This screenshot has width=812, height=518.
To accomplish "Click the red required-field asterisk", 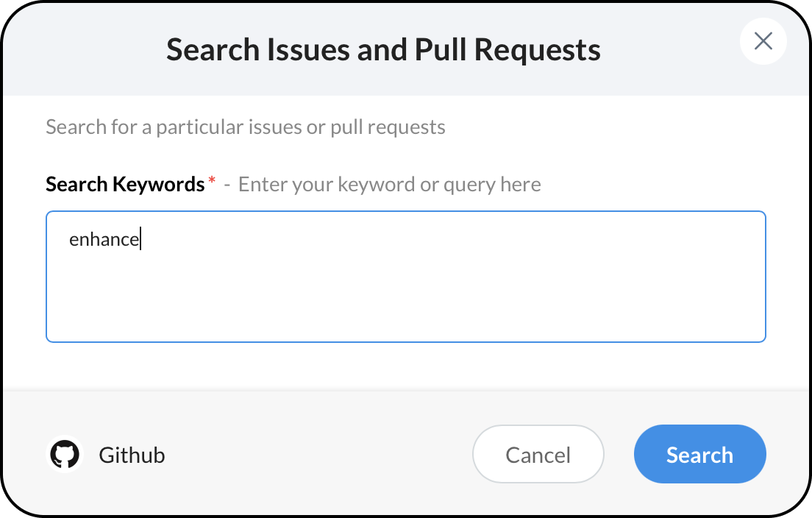I will (212, 181).
